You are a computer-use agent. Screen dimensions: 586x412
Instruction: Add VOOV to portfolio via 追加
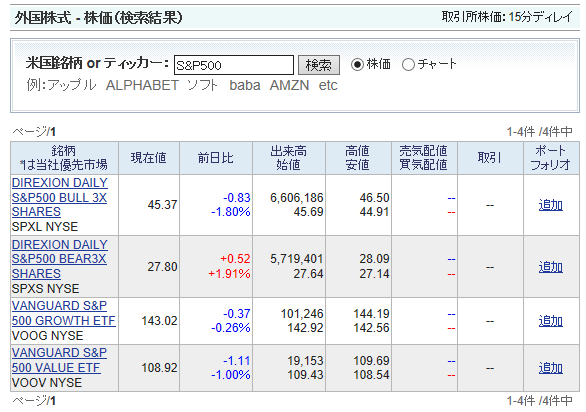(x=550, y=368)
